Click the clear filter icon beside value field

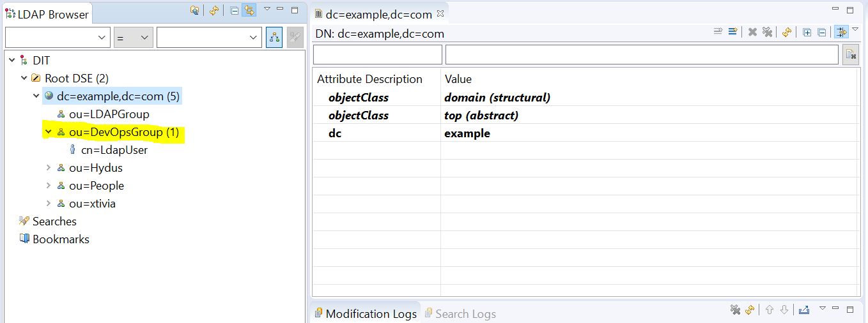851,55
